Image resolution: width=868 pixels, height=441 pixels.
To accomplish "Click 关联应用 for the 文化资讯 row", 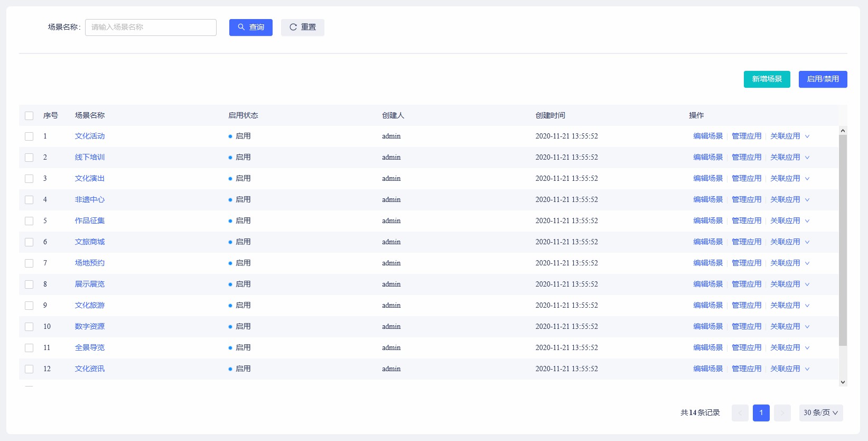I will pos(785,369).
